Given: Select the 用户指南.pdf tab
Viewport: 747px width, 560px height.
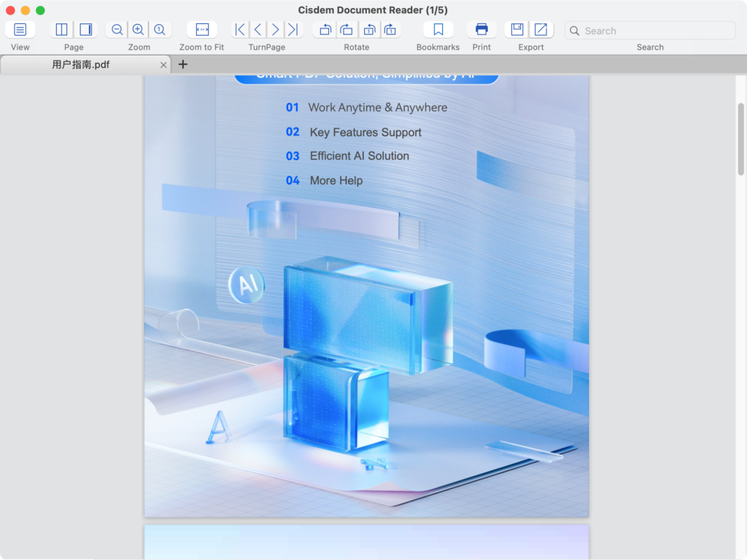Looking at the screenshot, I should pos(80,64).
